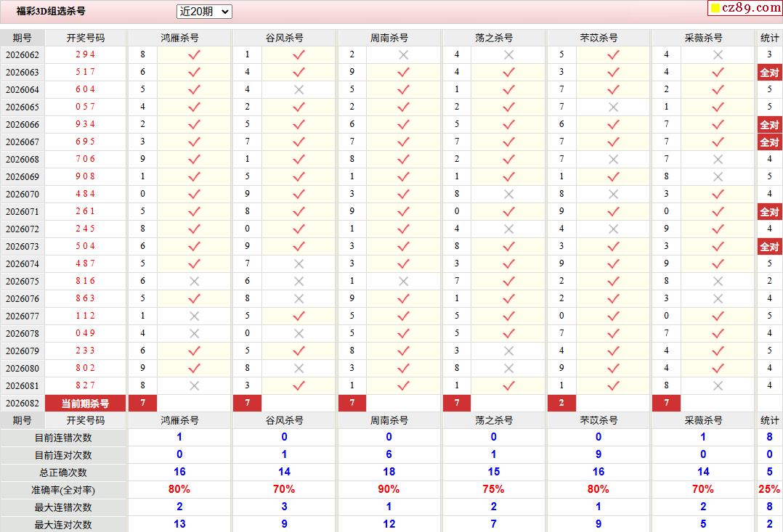The image size is (783, 532).
Task: Select the red 当前期杀号 label cell
Action: coord(85,404)
